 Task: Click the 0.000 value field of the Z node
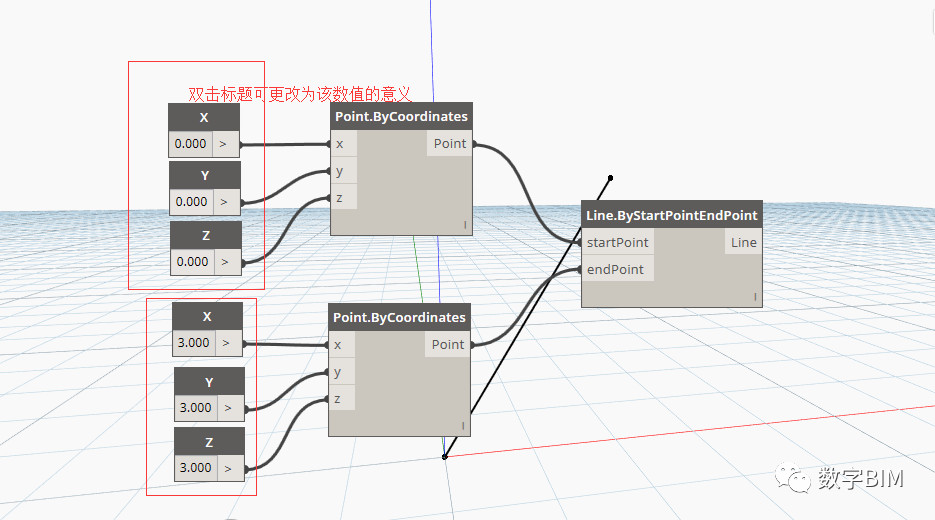point(193,262)
